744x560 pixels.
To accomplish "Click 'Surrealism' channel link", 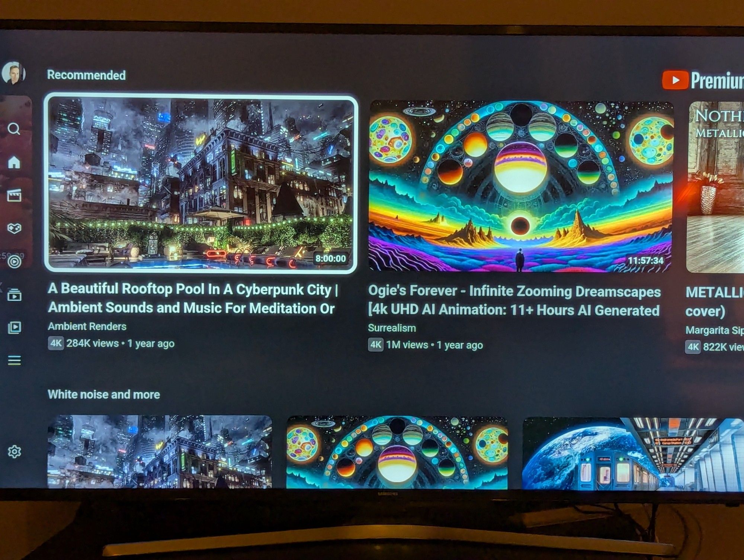I will 391,327.
